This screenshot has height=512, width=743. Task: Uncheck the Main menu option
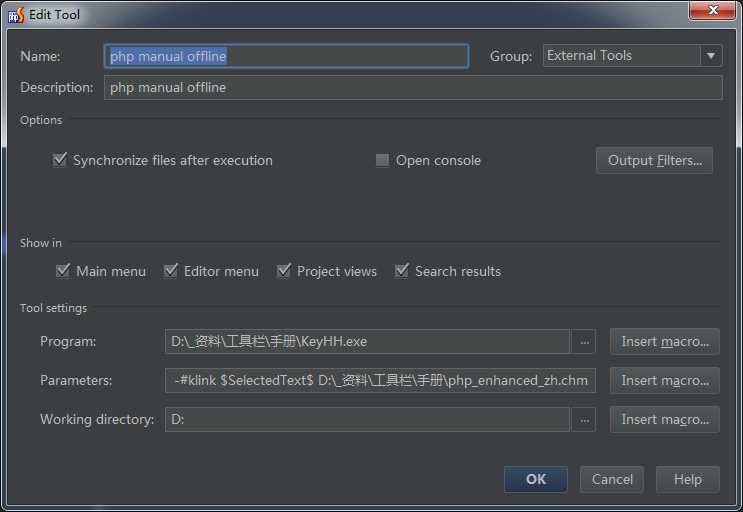tap(64, 271)
